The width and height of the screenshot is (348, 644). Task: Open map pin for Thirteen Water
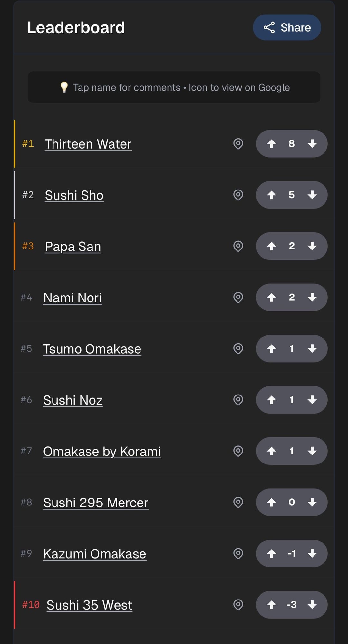click(238, 144)
